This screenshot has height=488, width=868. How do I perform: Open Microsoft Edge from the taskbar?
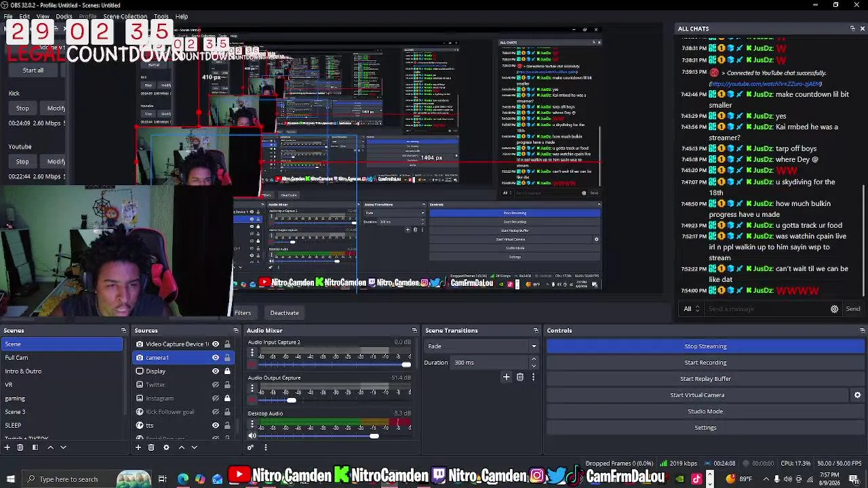pyautogui.click(x=183, y=479)
